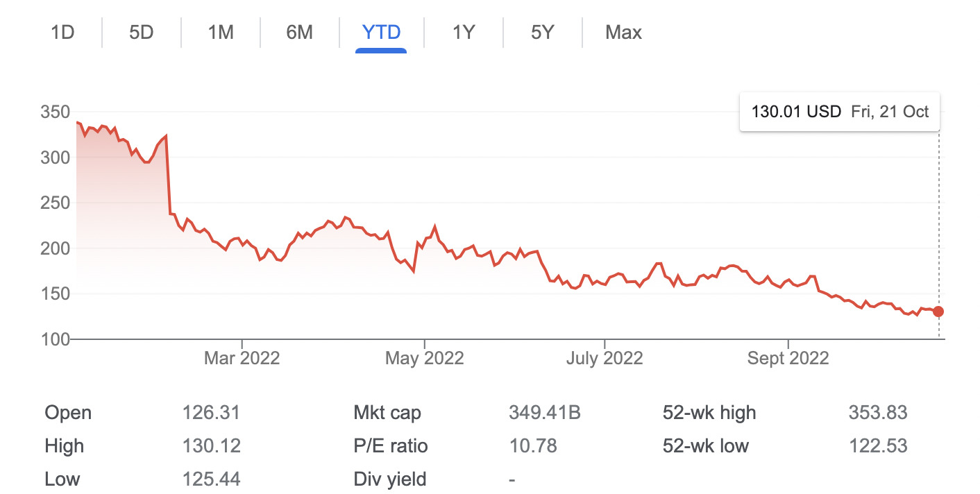
Task: Click the Mkt cap value 349.41B
Action: pyautogui.click(x=544, y=413)
